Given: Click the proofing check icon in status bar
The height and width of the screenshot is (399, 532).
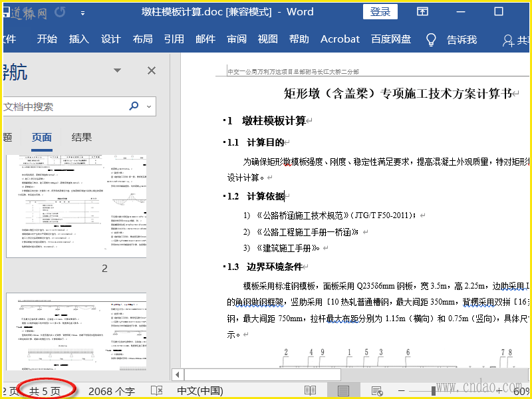Looking at the screenshot, I should tap(156, 390).
